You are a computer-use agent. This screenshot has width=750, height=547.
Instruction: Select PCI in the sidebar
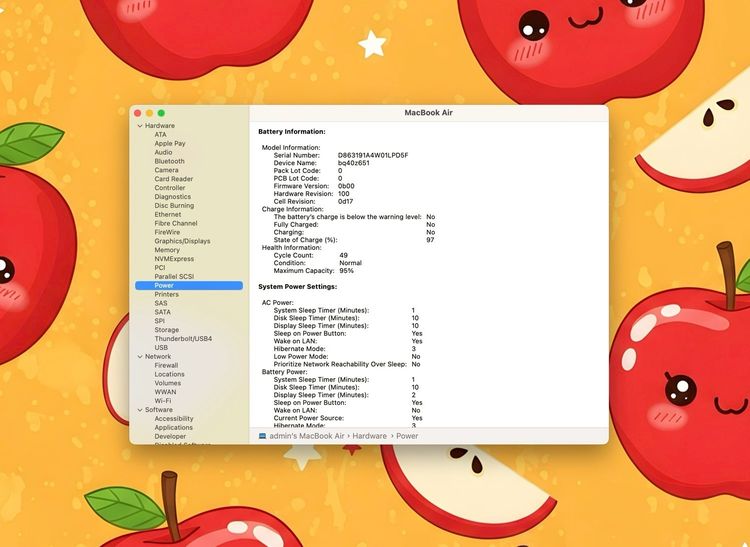160,268
